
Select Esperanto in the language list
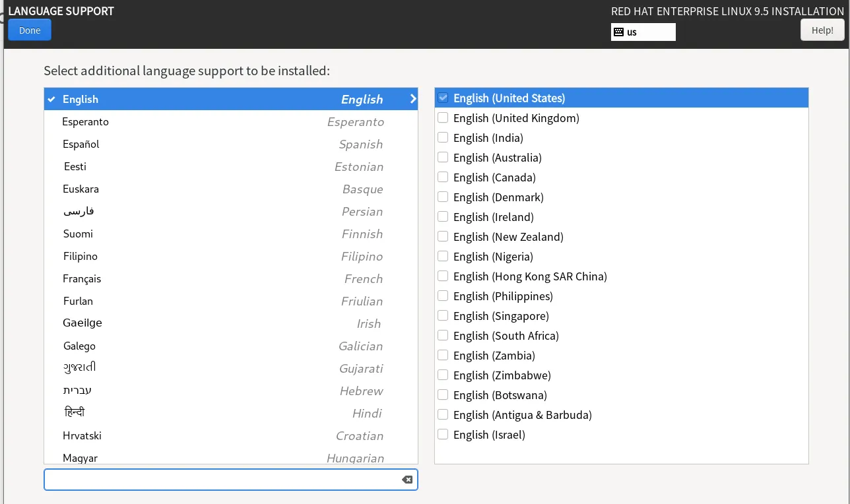(x=231, y=121)
